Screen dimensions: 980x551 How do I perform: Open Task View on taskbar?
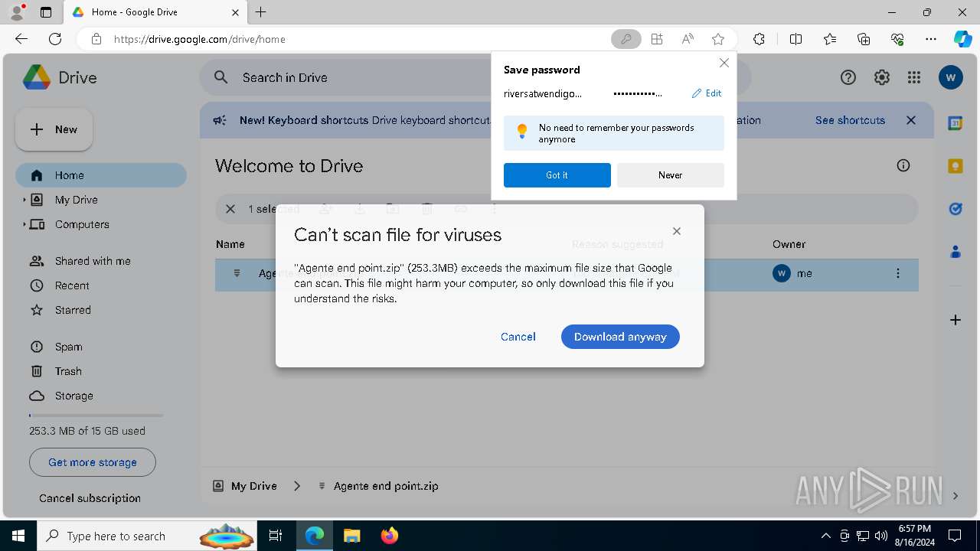[276, 536]
